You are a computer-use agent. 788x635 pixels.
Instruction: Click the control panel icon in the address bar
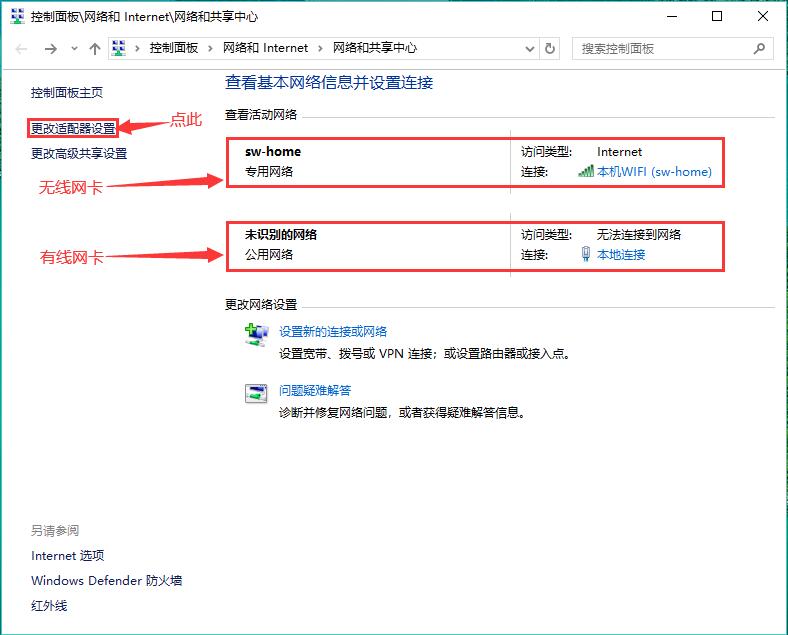(119, 48)
